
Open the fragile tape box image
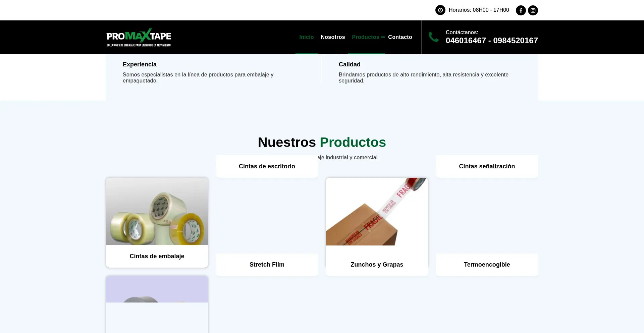[377, 211]
